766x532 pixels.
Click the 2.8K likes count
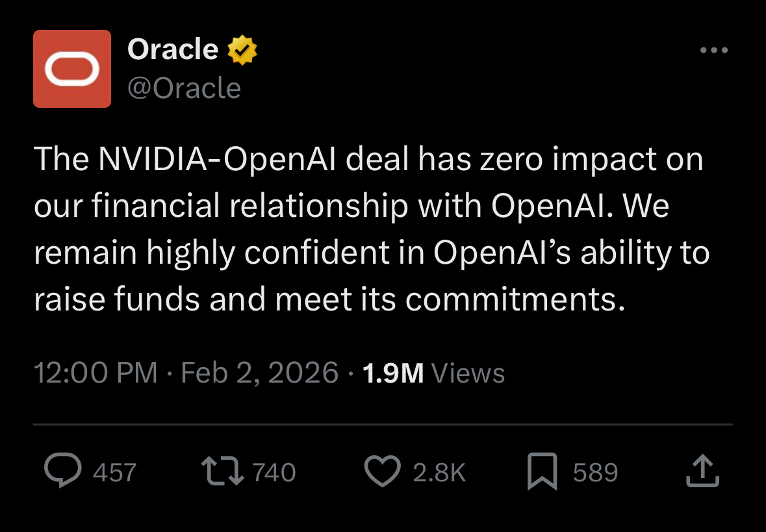click(439, 472)
